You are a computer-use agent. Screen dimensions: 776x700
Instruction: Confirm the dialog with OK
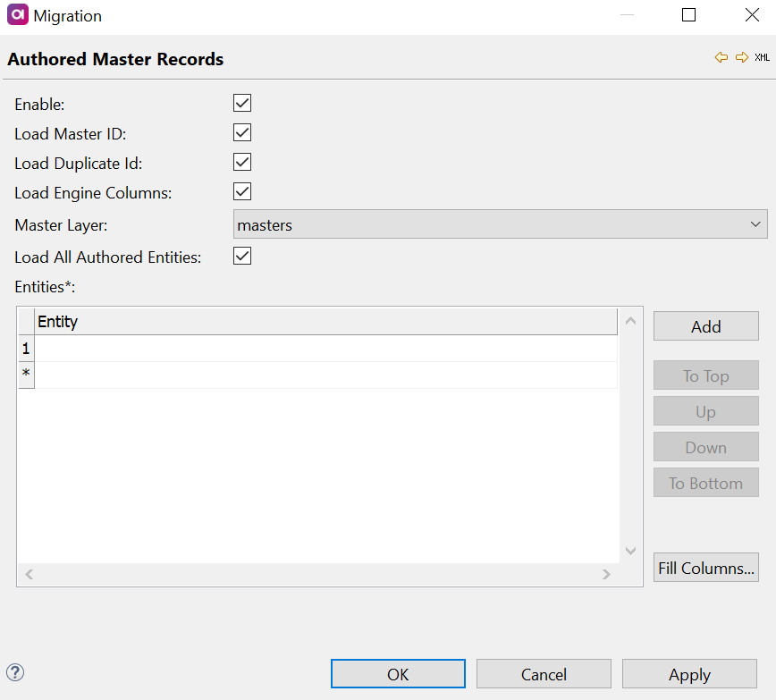click(x=398, y=673)
